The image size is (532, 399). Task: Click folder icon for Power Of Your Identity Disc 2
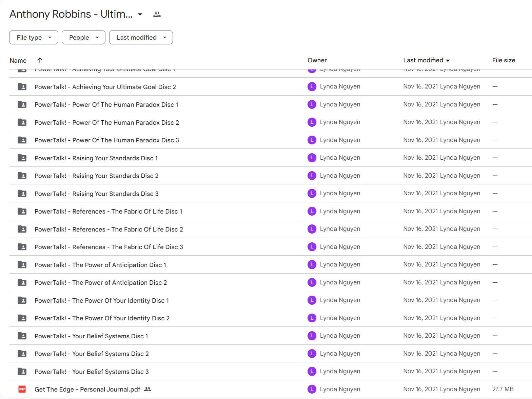pos(22,318)
